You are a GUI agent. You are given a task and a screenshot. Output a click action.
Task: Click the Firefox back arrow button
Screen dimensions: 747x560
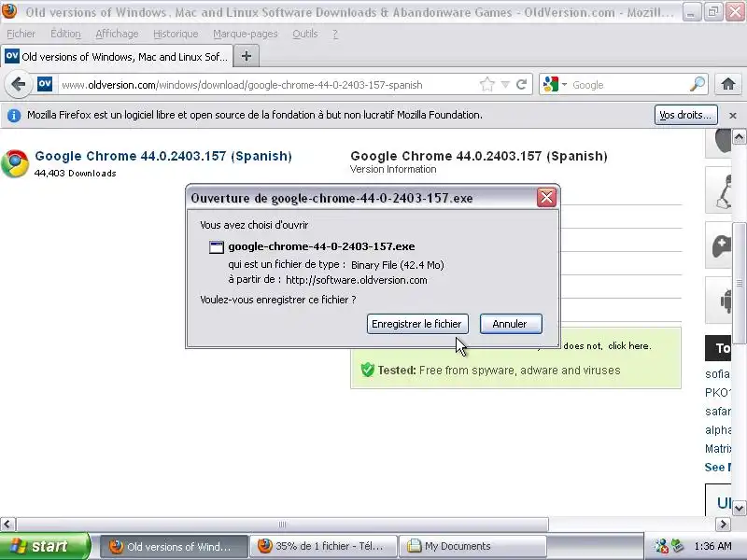tap(18, 85)
